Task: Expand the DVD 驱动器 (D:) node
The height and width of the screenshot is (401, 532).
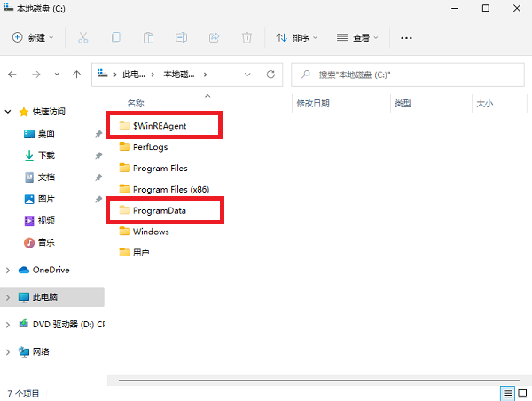Action: coord(8,325)
